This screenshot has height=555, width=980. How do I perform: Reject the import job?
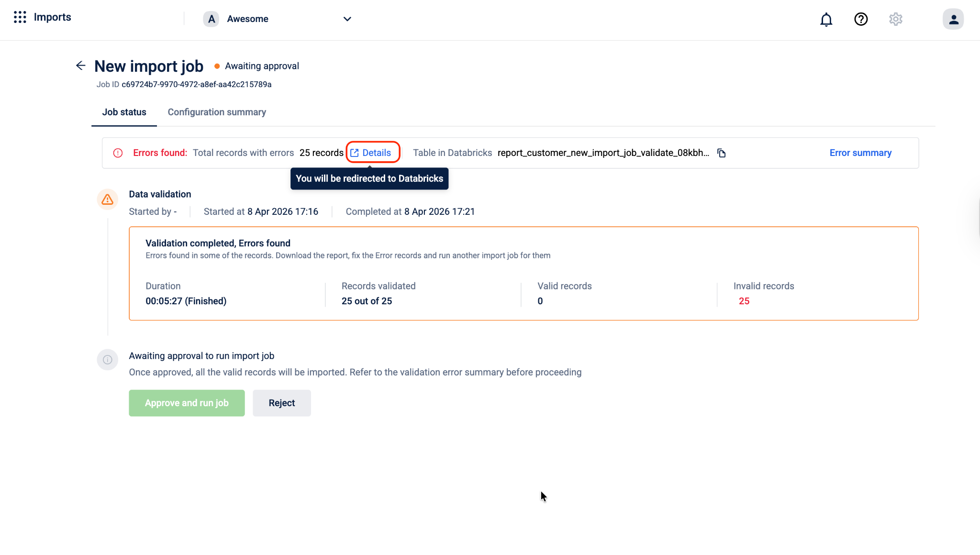coord(281,403)
